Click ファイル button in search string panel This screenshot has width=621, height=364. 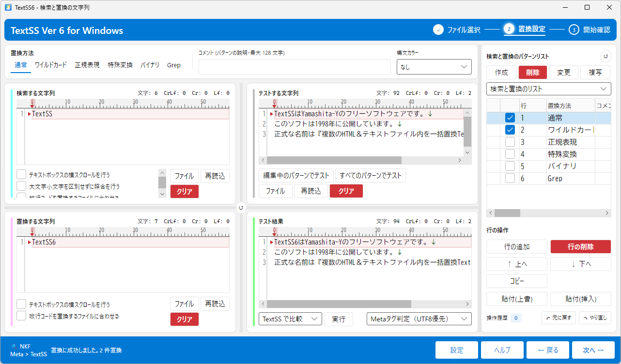click(184, 176)
